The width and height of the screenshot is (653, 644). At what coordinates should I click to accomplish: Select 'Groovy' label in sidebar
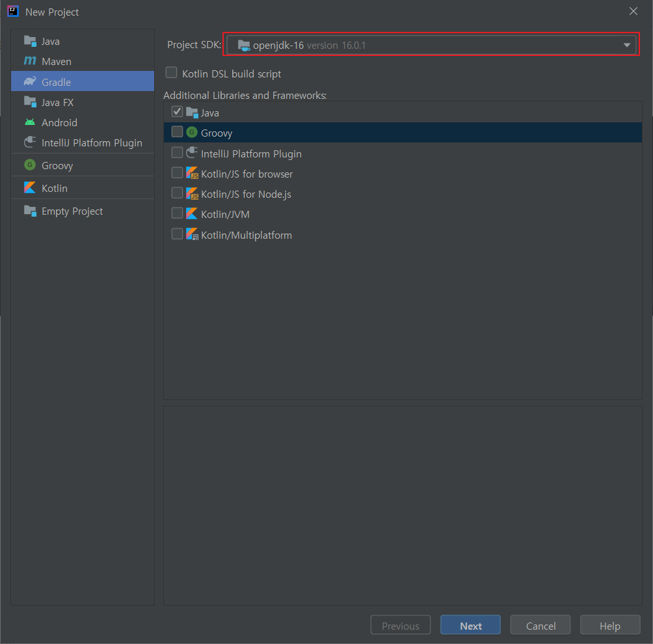pyautogui.click(x=57, y=166)
